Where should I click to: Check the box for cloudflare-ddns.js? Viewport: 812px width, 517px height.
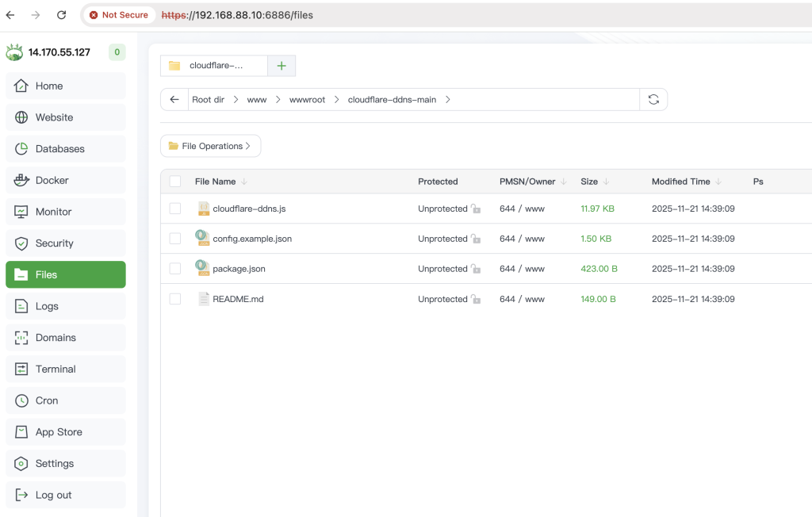(x=175, y=209)
